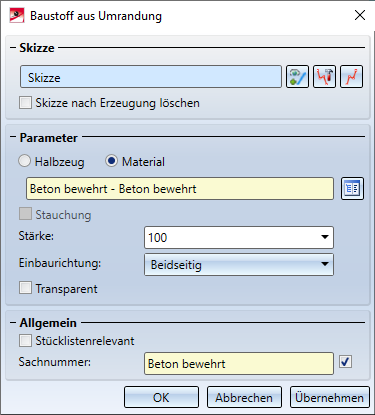Enable the Stücklistenrelevant checkbox

coord(26,341)
